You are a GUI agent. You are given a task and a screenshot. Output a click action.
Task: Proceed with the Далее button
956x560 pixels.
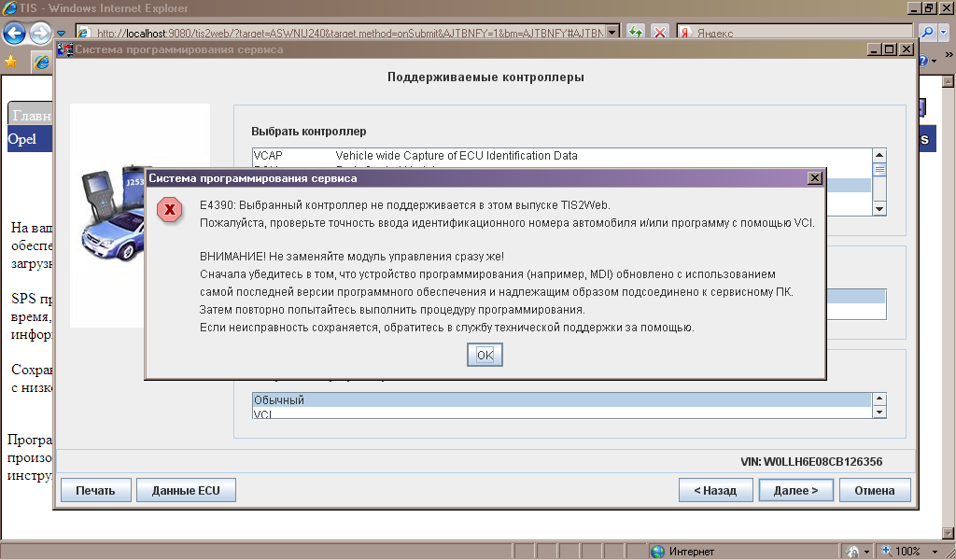point(795,491)
